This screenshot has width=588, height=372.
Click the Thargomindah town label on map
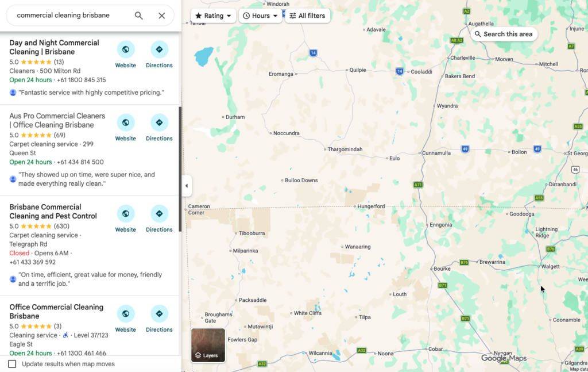tap(345, 149)
